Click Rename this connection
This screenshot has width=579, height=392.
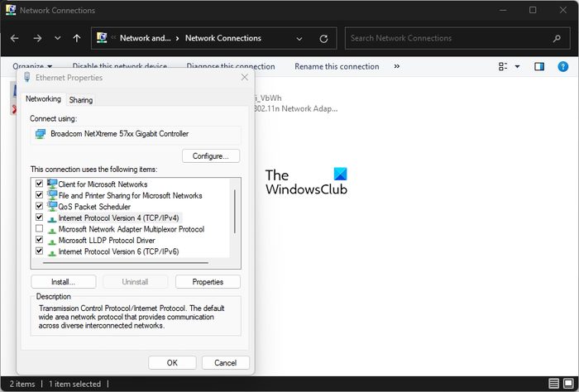pos(337,66)
